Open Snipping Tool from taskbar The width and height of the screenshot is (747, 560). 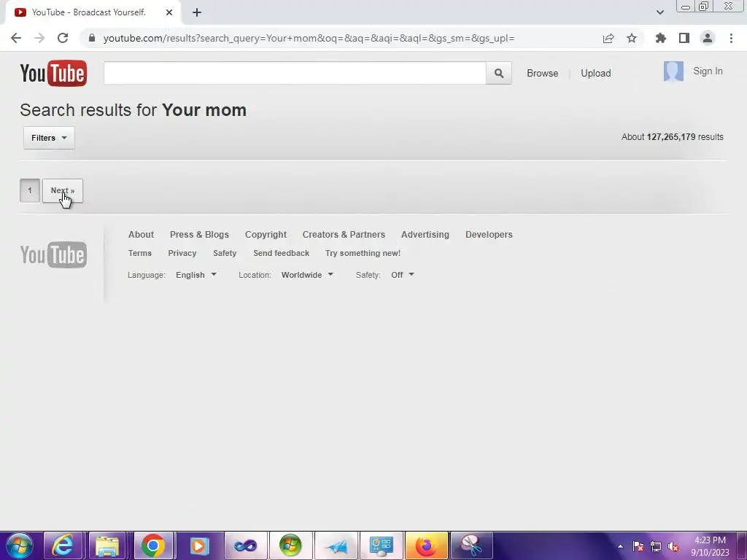tap(471, 545)
